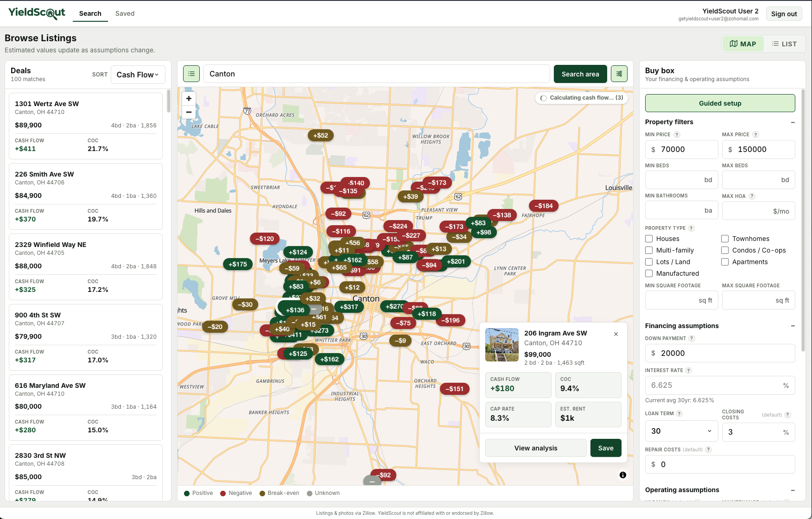Open the Loan Term dropdown
This screenshot has height=519, width=812.
[681, 431]
